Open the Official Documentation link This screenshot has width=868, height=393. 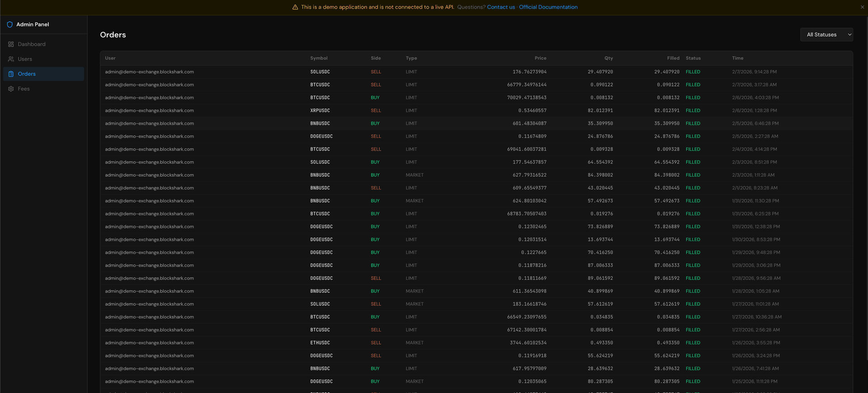548,7
